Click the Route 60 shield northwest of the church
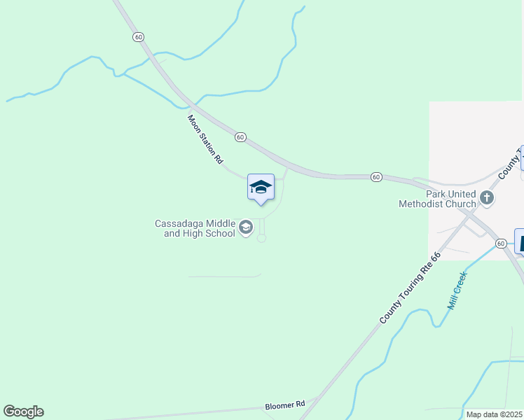The image size is (524, 420). click(x=377, y=177)
